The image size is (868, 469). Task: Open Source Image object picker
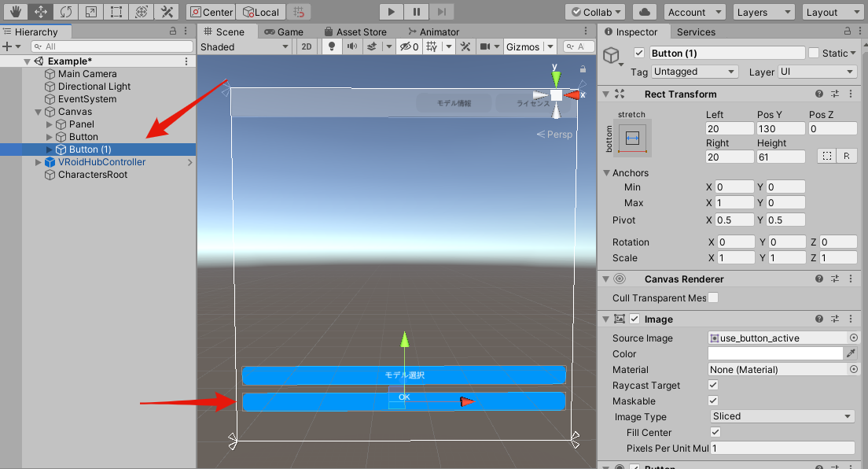pos(854,338)
